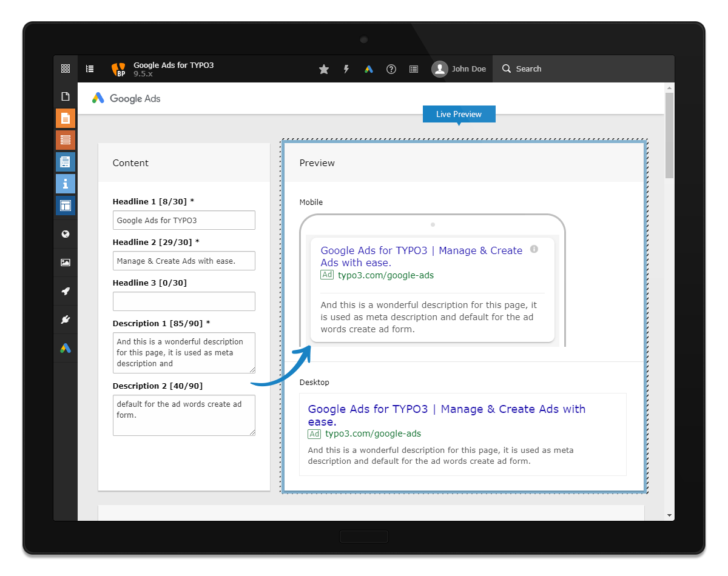Click the Search field in top bar

(584, 69)
